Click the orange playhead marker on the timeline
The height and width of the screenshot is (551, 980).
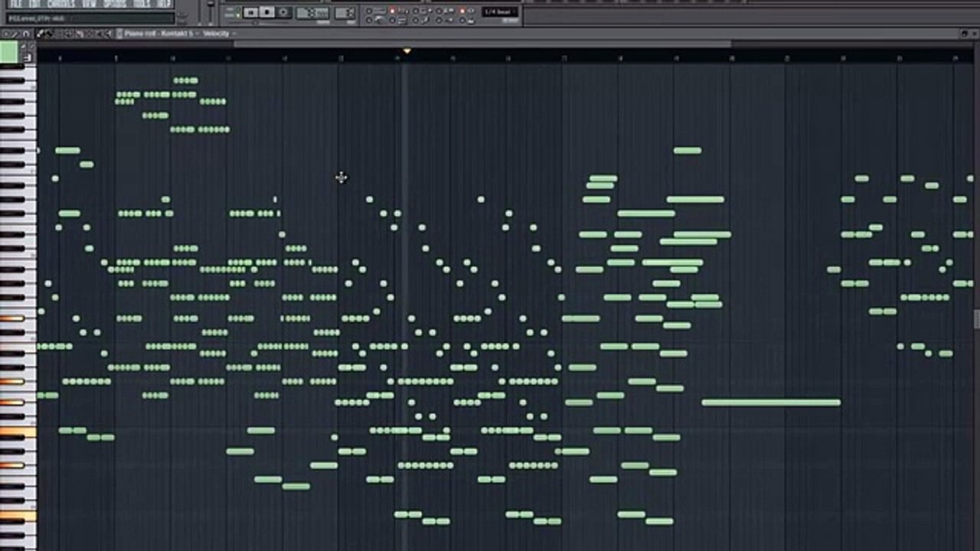(407, 51)
